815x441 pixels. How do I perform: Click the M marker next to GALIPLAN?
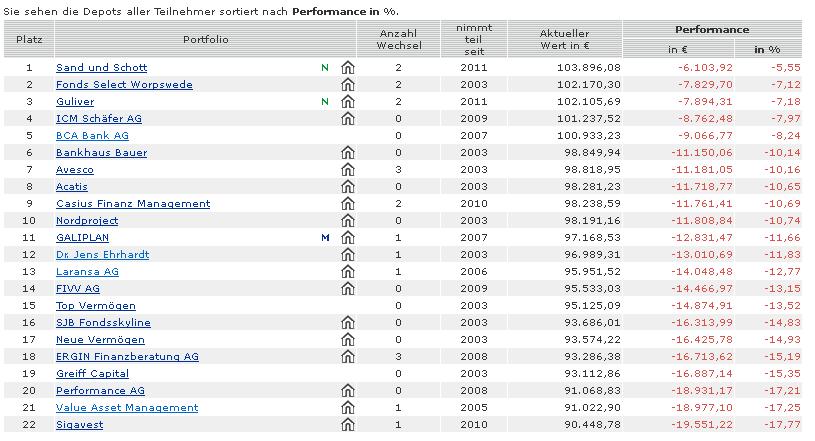click(x=324, y=238)
